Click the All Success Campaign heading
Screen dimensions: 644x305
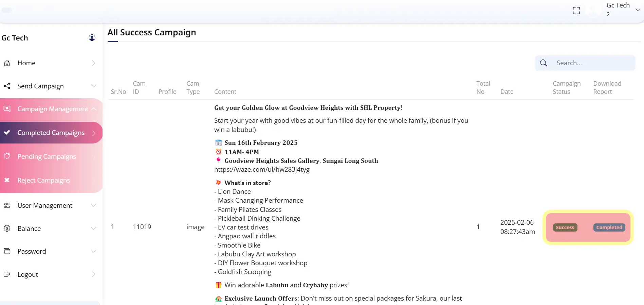pyautogui.click(x=152, y=32)
